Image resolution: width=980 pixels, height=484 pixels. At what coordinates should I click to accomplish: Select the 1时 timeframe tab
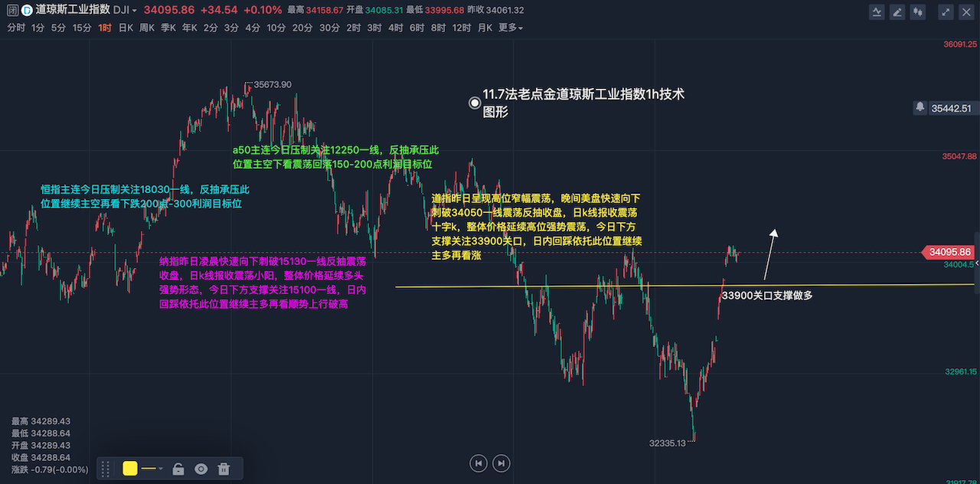coord(105,28)
